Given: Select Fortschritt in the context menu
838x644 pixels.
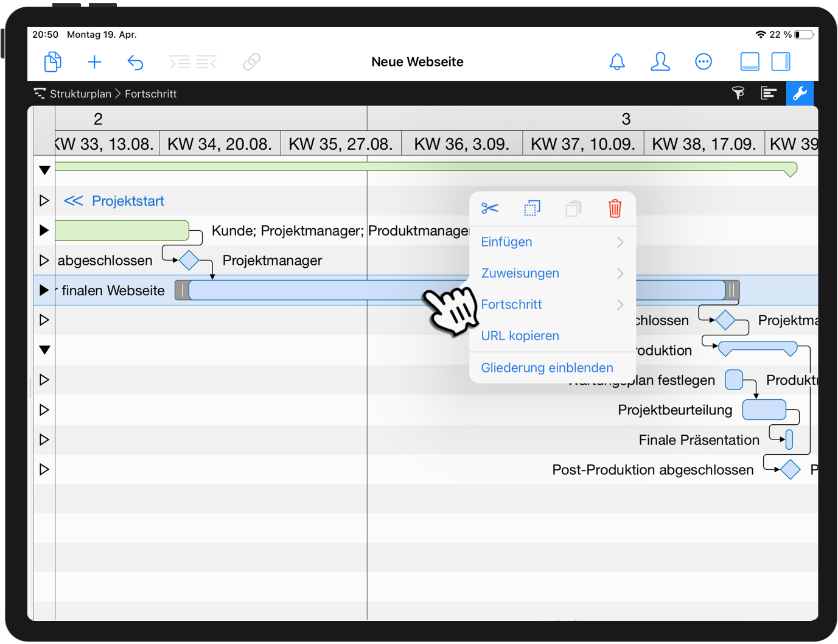Looking at the screenshot, I should coord(511,304).
